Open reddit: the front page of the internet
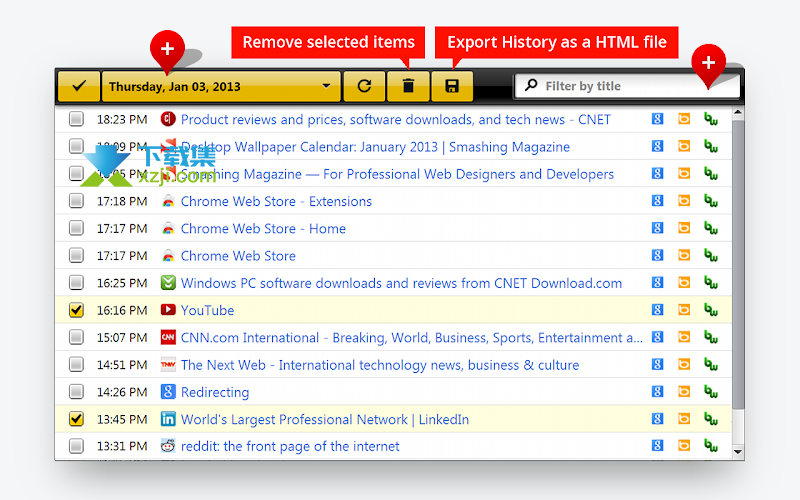The width and height of the screenshot is (800, 500). coord(290,446)
